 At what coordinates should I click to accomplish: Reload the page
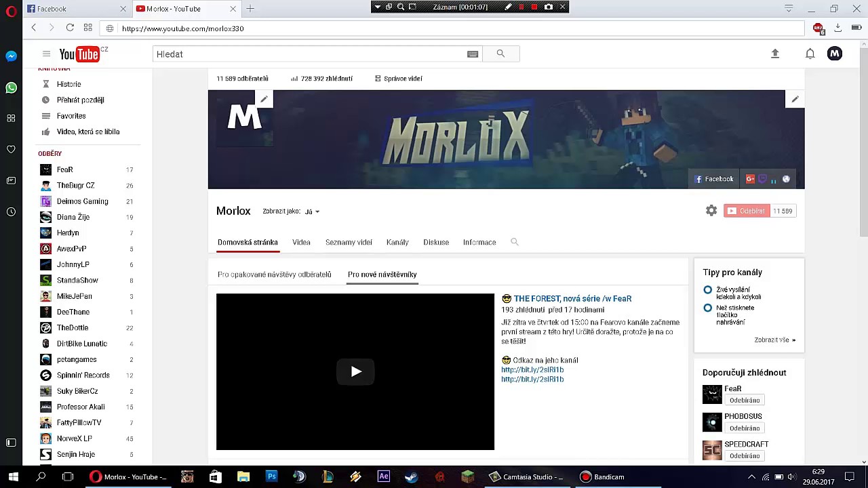coord(69,28)
